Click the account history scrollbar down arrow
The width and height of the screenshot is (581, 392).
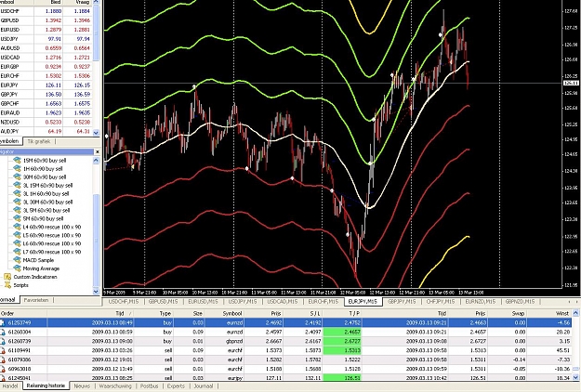(575, 377)
